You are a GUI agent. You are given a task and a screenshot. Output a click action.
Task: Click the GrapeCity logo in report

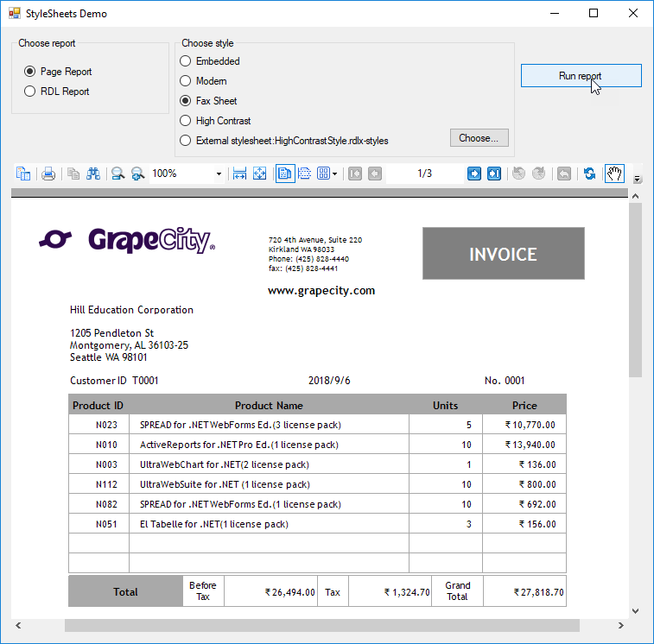[127, 240]
